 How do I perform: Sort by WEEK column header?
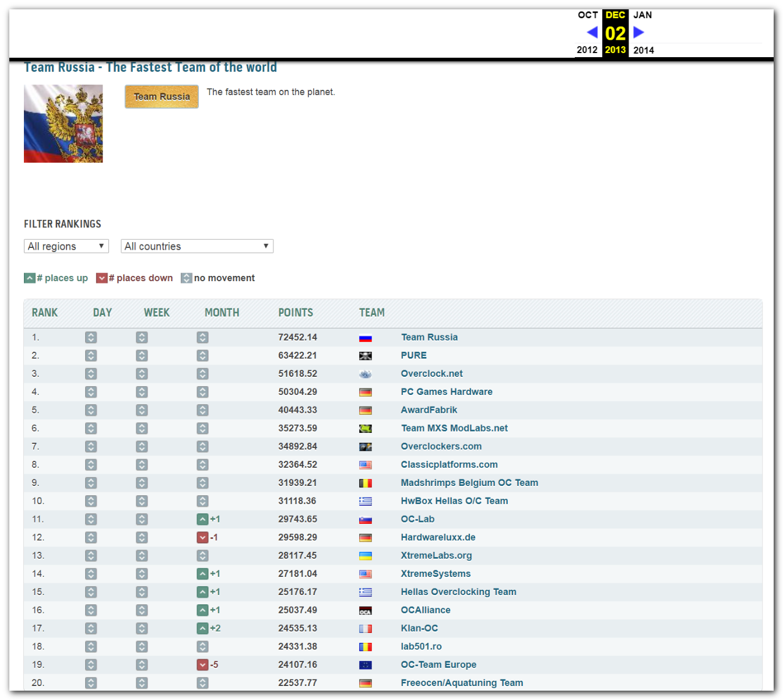point(157,313)
